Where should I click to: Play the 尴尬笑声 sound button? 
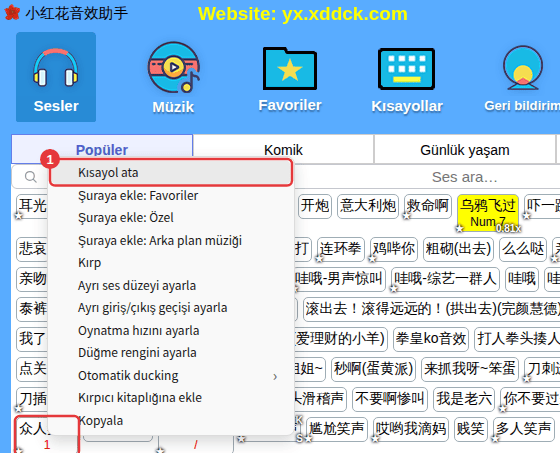(336, 429)
